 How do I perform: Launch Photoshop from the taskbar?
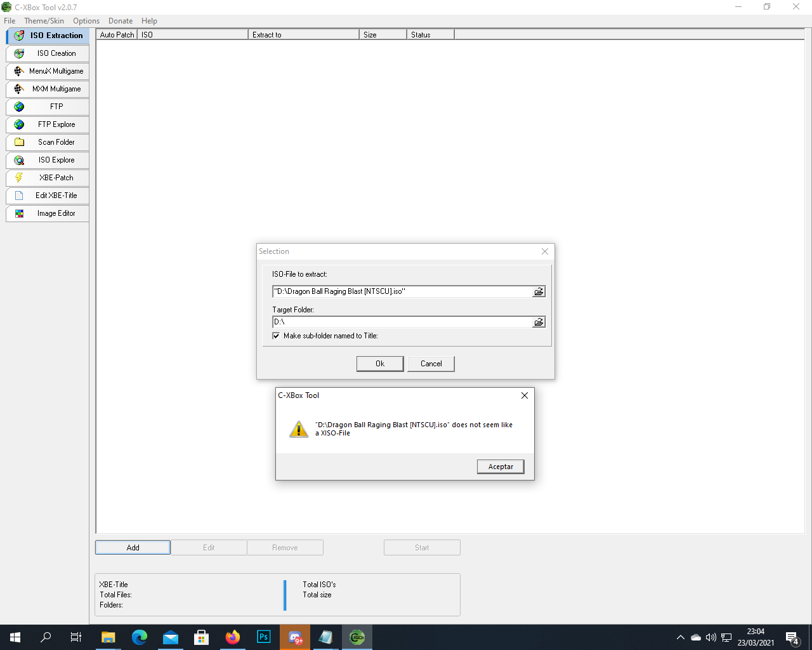264,637
